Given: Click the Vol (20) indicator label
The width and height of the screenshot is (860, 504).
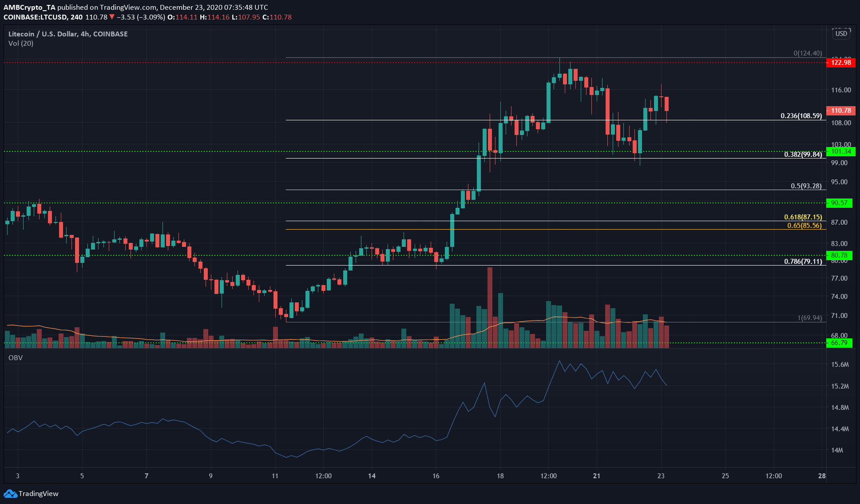Looking at the screenshot, I should coord(21,43).
